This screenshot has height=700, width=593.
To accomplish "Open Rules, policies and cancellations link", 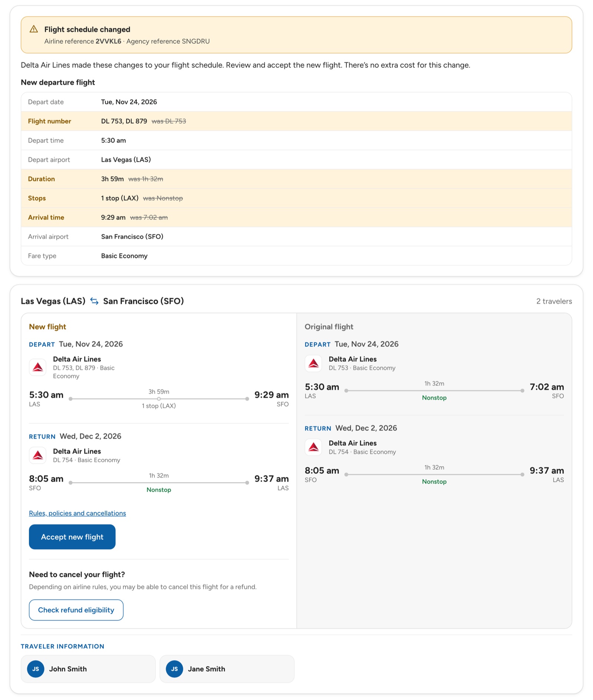I will pyautogui.click(x=77, y=513).
